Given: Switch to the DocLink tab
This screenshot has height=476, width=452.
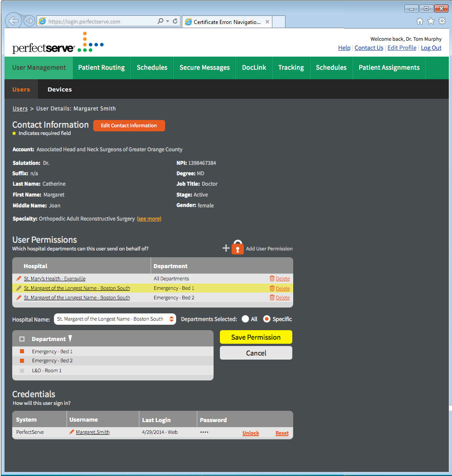Looking at the screenshot, I should (x=254, y=67).
